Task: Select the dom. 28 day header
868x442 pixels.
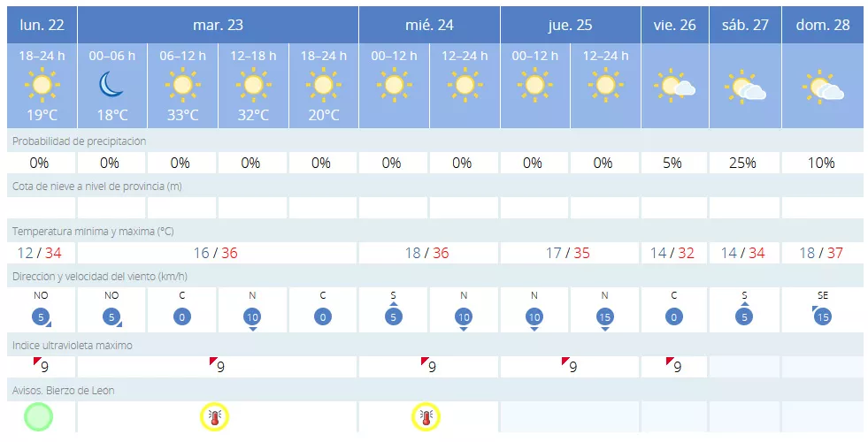Action: click(822, 25)
